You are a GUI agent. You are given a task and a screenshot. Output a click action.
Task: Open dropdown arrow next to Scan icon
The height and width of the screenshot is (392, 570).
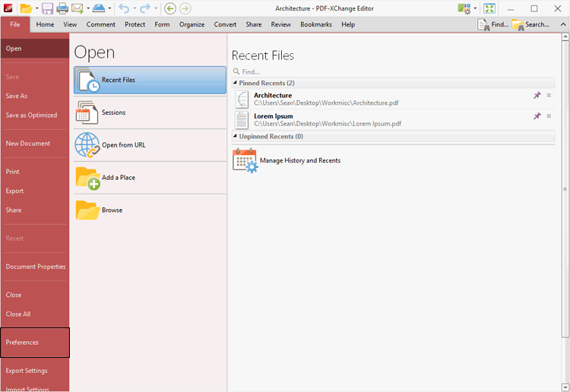pos(109,8)
